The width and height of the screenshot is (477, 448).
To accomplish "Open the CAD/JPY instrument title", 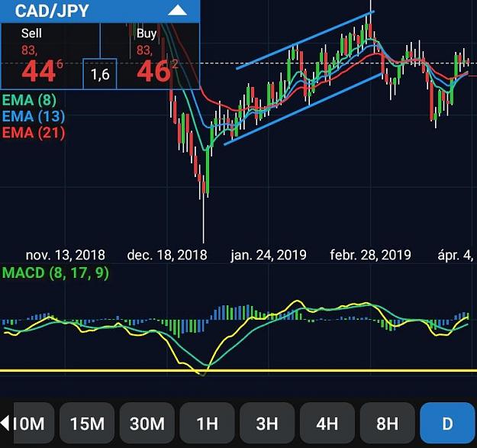I will coord(52,11).
